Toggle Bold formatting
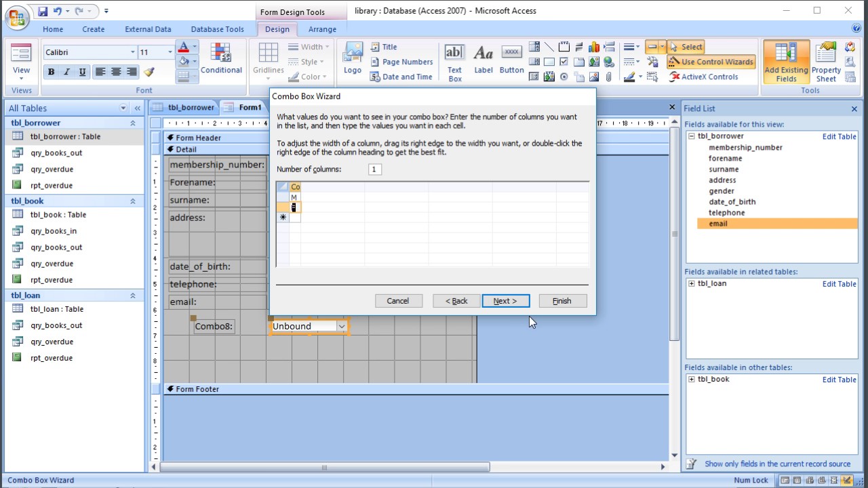This screenshot has height=488, width=868. coord(51,72)
